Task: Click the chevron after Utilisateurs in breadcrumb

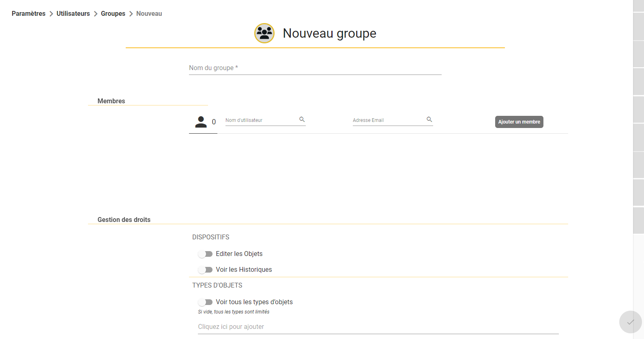Action: point(96,14)
